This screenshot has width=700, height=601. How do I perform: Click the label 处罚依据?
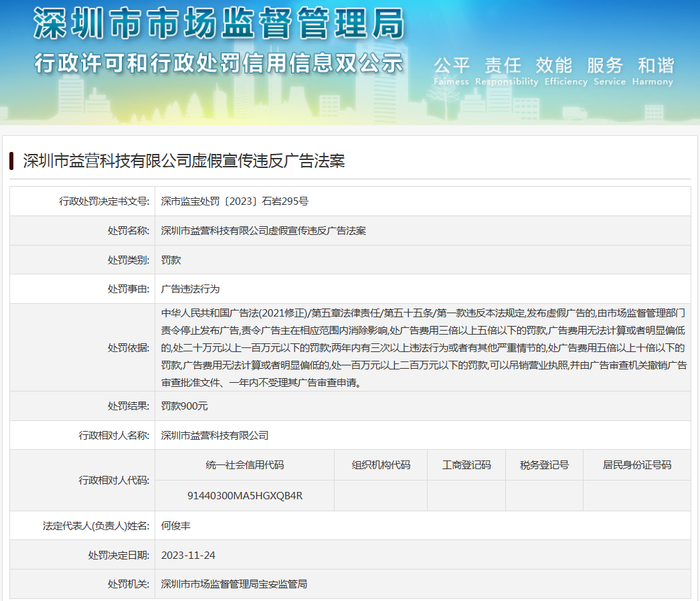128,348
